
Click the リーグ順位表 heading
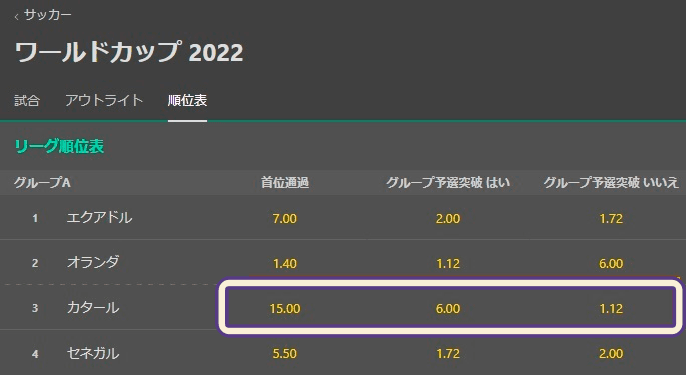click(x=60, y=146)
